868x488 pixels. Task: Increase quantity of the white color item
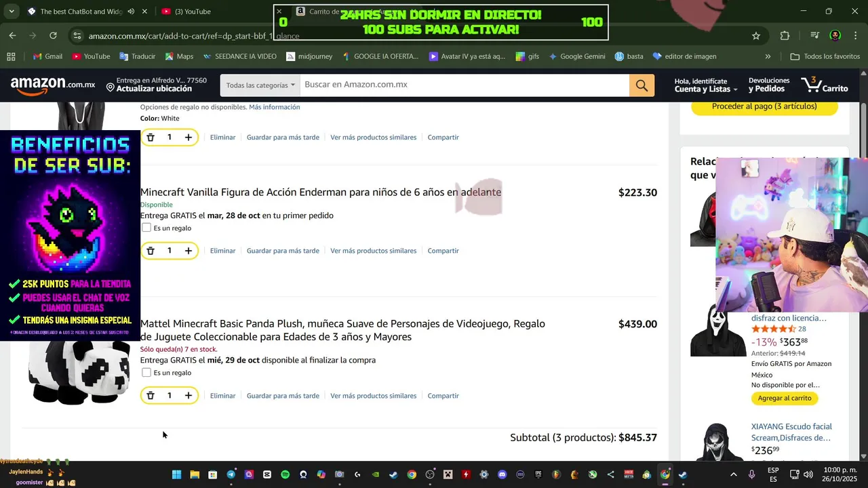[189, 137]
